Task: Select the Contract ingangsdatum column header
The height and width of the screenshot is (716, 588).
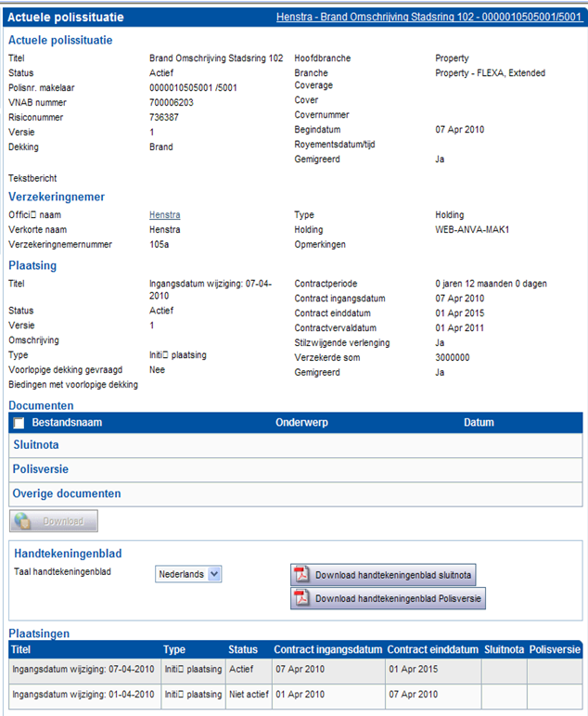Action: tap(327, 650)
